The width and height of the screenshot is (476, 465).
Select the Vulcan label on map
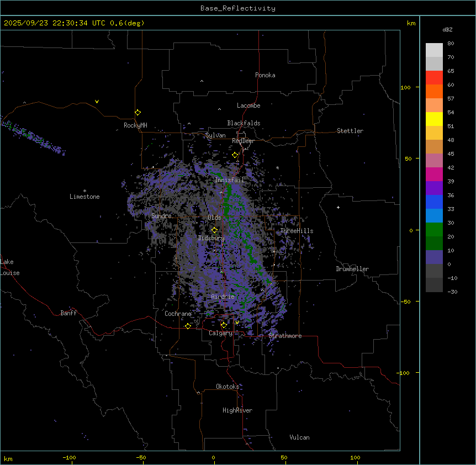click(299, 437)
